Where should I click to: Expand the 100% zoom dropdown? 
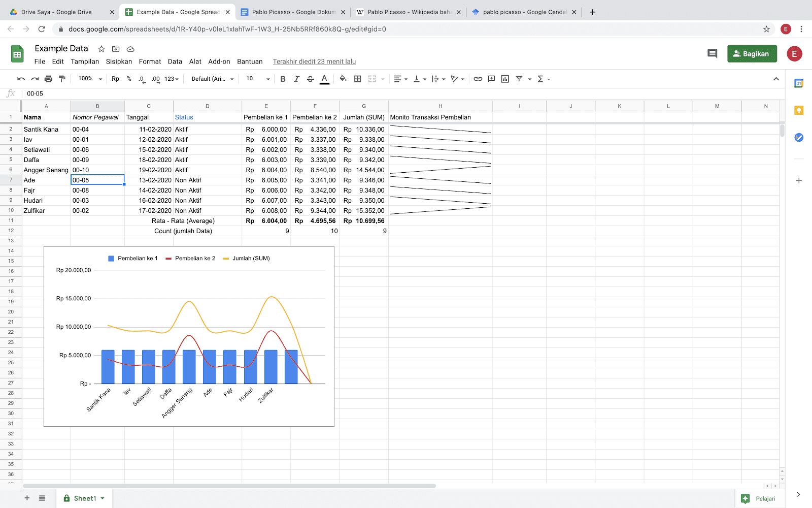[x=90, y=79]
